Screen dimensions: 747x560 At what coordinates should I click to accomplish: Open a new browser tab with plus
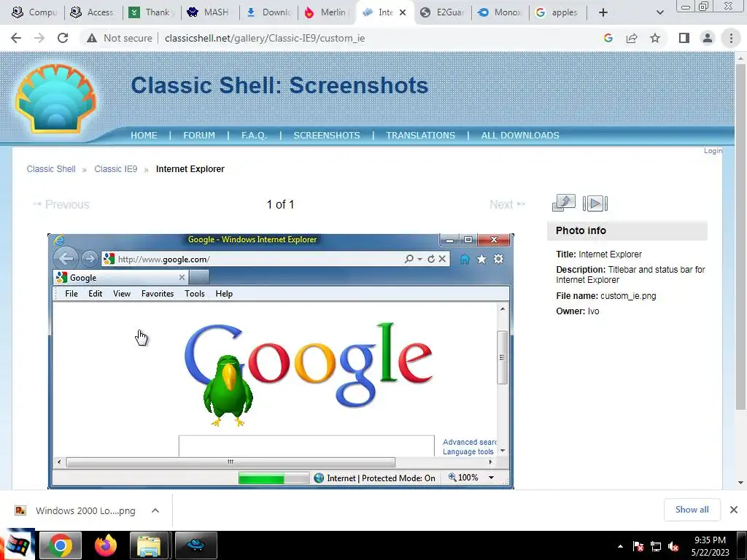coord(603,12)
